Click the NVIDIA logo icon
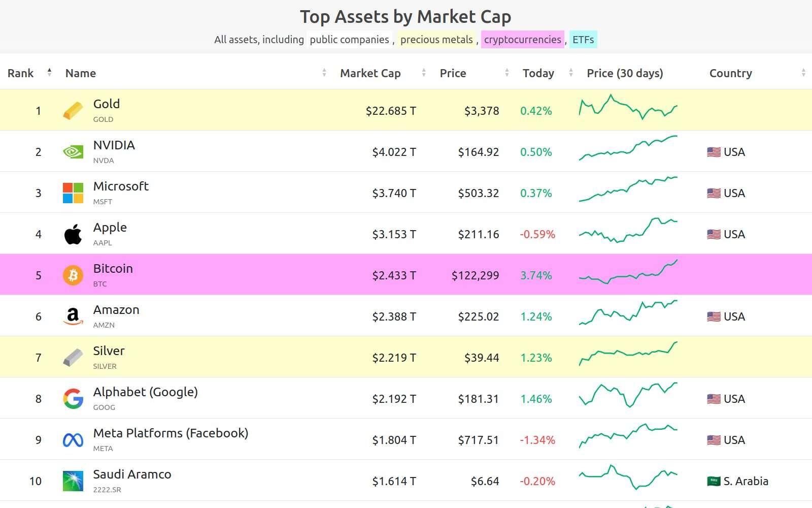This screenshot has width=812, height=508. click(x=73, y=152)
